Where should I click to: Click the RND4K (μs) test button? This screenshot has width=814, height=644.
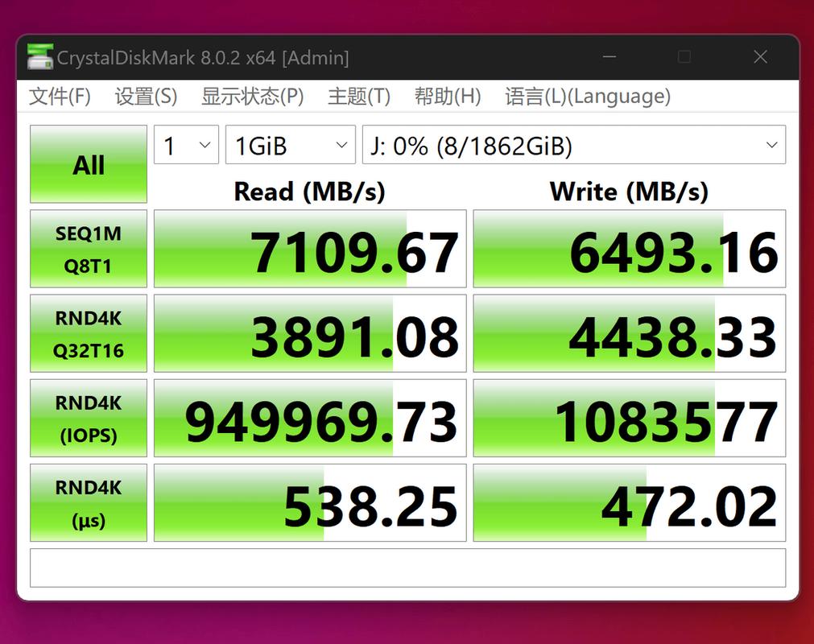coord(89,503)
